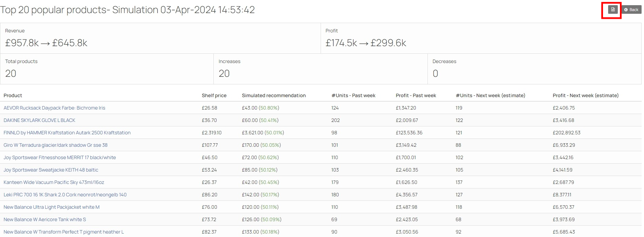The height and width of the screenshot is (237, 644).
Task: Open New Balance W Transform Perfect T
Action: point(63,232)
